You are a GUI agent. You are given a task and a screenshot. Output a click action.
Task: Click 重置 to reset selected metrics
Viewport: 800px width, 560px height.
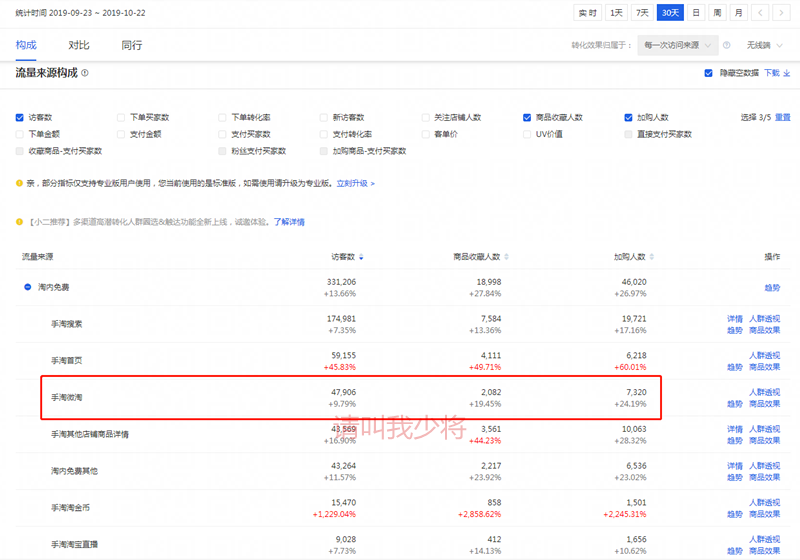(782, 117)
